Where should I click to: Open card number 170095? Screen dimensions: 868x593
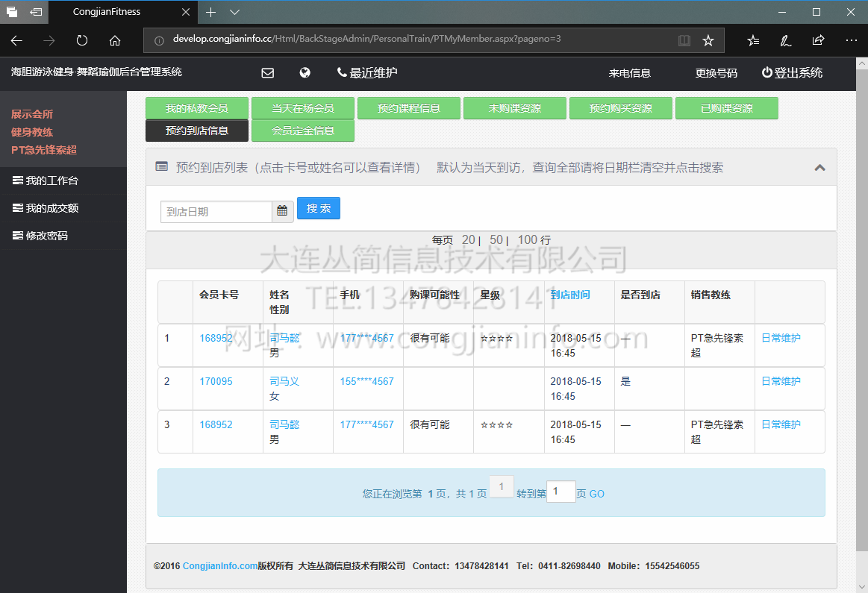[x=216, y=381]
